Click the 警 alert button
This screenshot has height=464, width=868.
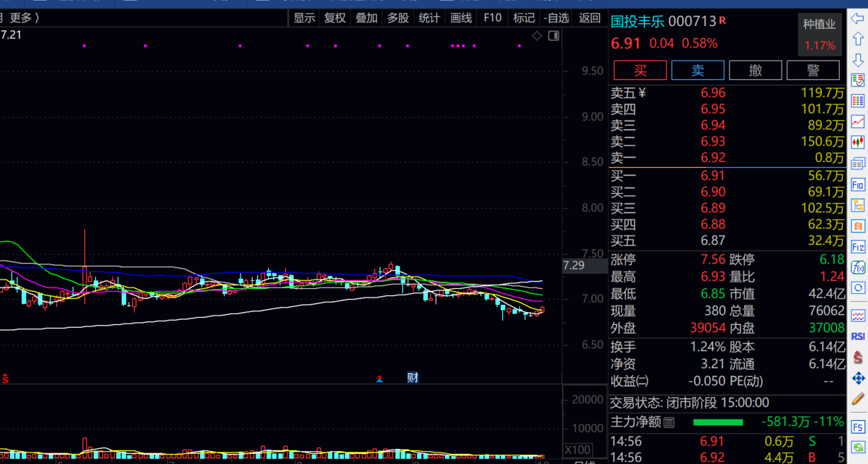pos(813,70)
